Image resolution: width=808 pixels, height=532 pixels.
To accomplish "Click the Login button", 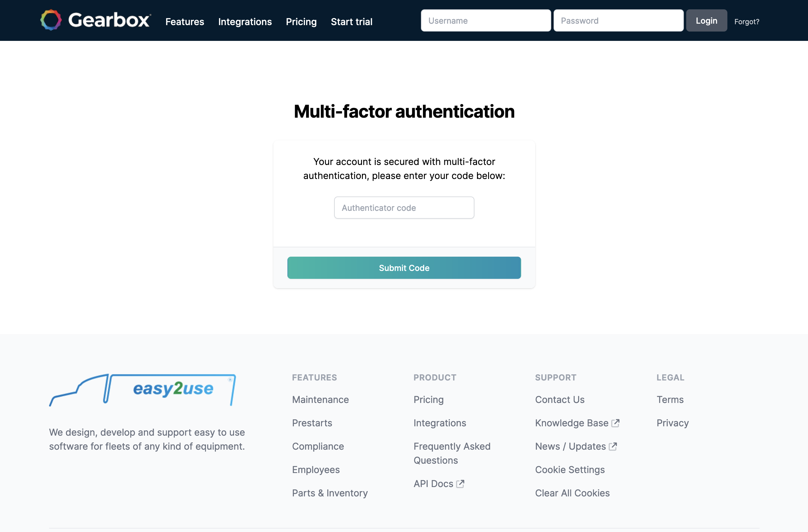I will 707,20.
